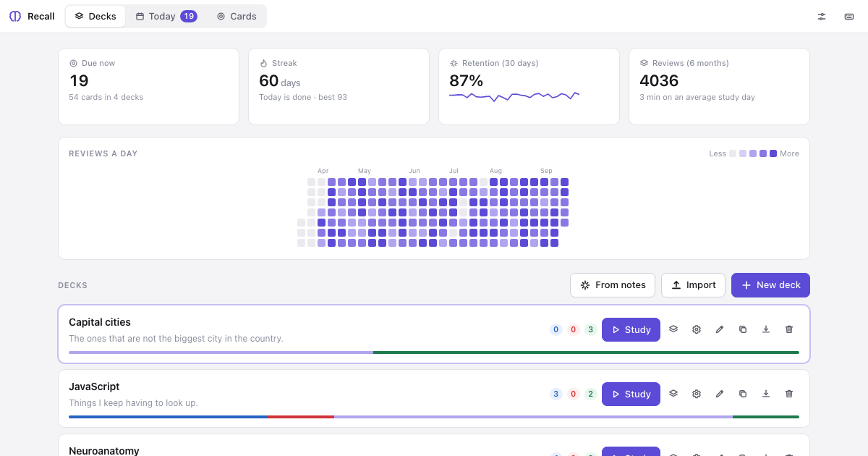Viewport: 868px width, 456px height.
Task: Click the 87% retention value
Action: [x=467, y=80]
